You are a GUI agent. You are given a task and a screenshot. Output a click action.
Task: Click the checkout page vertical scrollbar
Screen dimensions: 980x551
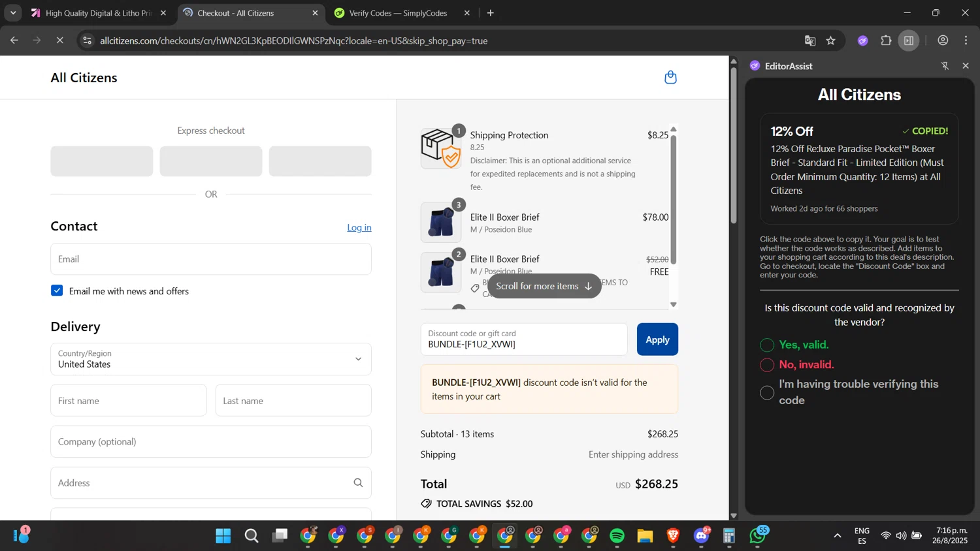734,144
